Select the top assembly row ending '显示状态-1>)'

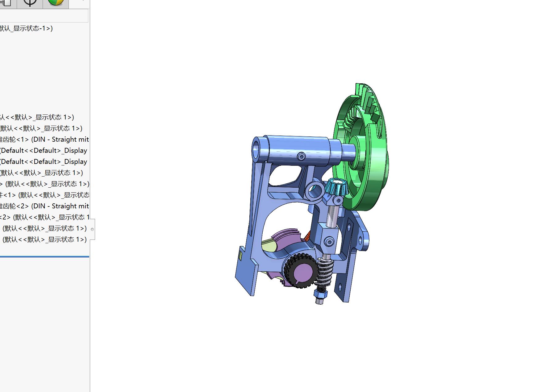coord(26,28)
